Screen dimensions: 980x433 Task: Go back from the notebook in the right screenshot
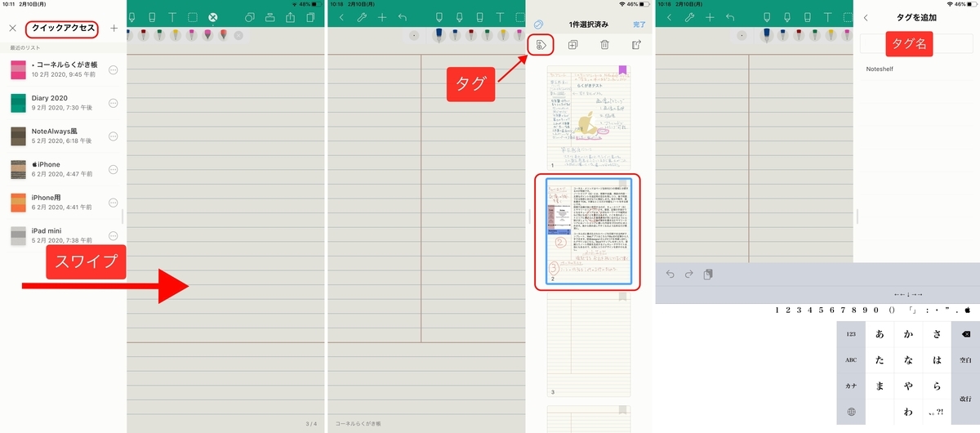pos(670,16)
